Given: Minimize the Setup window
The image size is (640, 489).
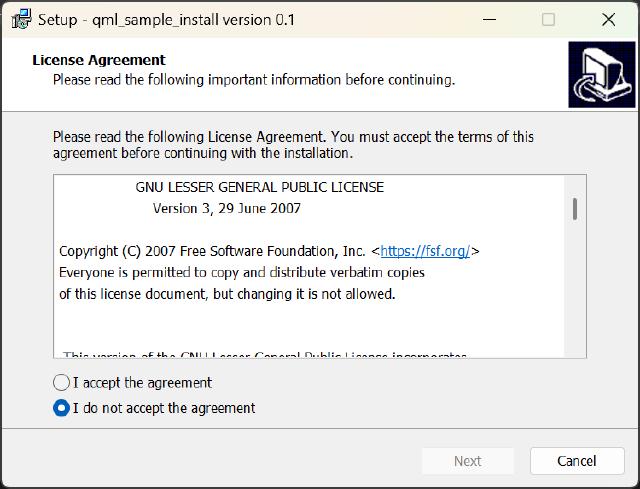Looking at the screenshot, I should coord(487,19).
